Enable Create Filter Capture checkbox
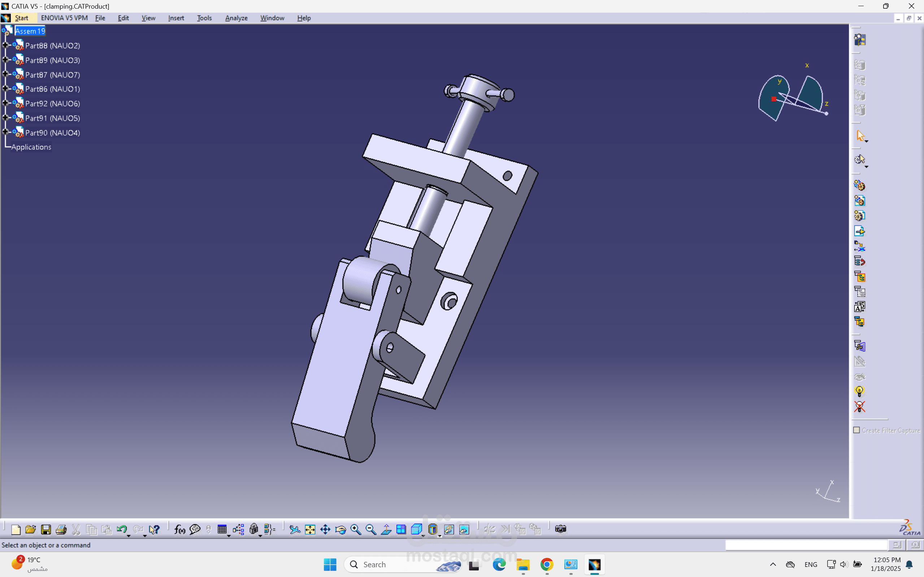 pos(856,430)
